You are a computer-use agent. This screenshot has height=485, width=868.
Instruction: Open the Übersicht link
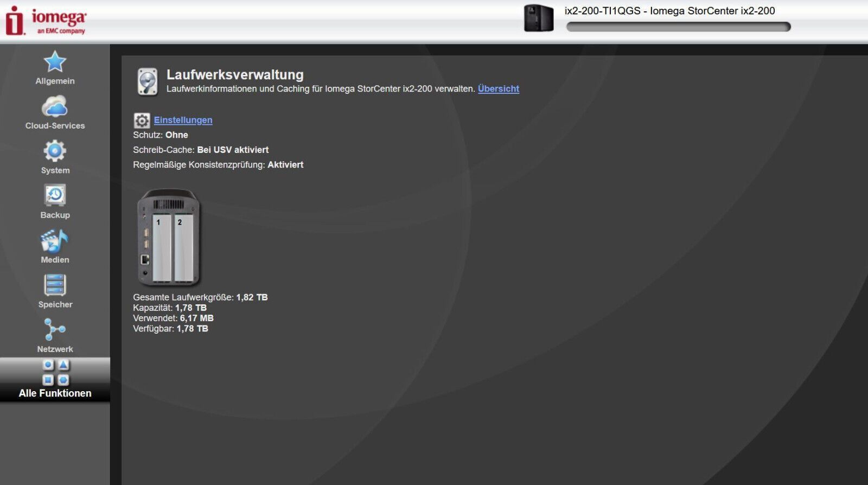[x=498, y=89]
